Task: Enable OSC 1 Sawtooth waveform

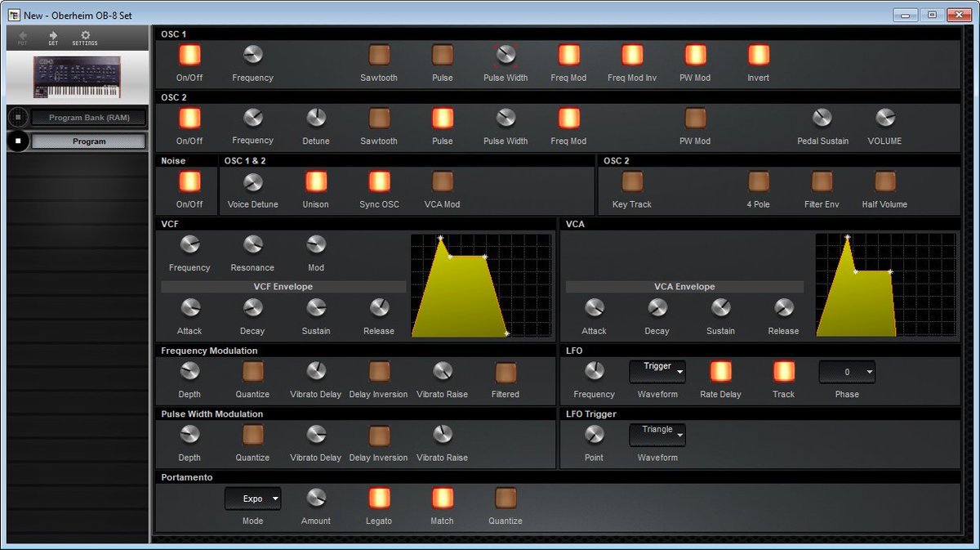Action: 379,55
